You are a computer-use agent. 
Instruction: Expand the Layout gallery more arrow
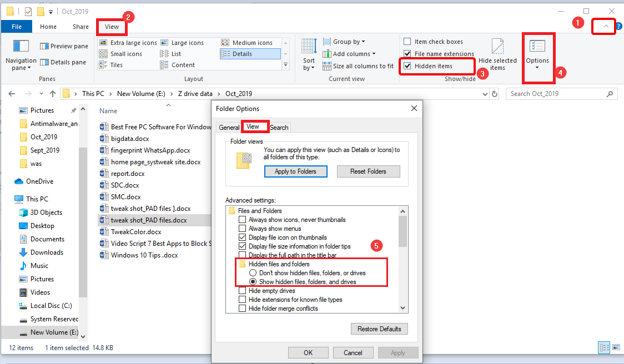point(285,65)
